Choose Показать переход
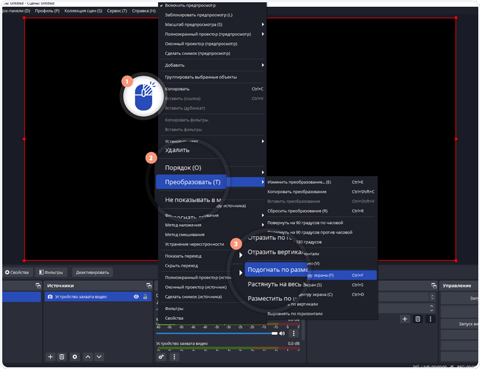Image resolution: width=480 pixels, height=369 pixels. click(x=183, y=256)
